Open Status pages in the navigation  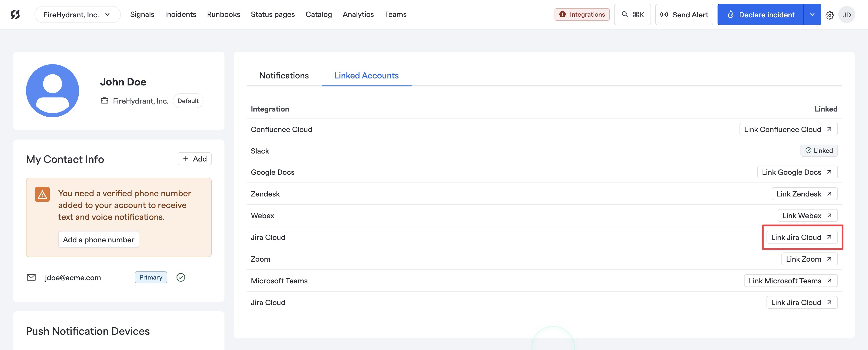(273, 14)
